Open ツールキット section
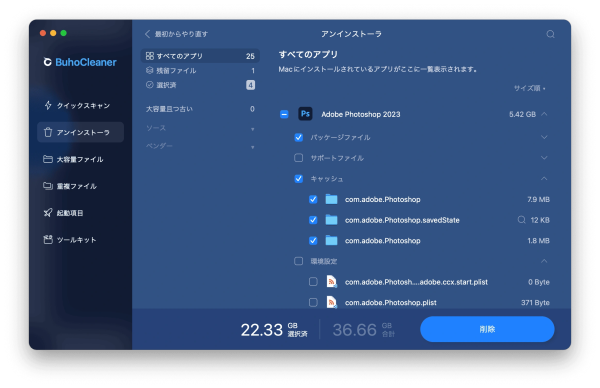Screen dimensions: 600x388 [80, 240]
